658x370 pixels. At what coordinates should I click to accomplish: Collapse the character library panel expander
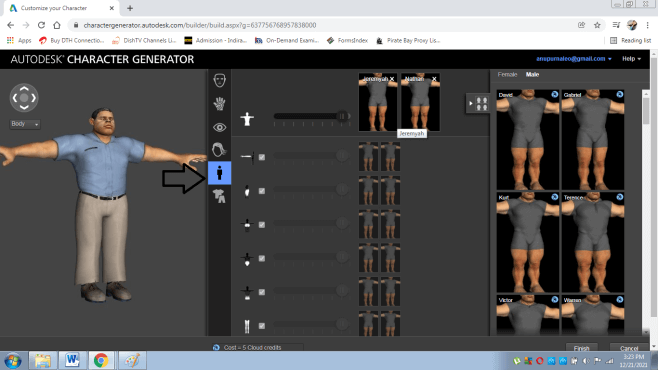point(478,103)
